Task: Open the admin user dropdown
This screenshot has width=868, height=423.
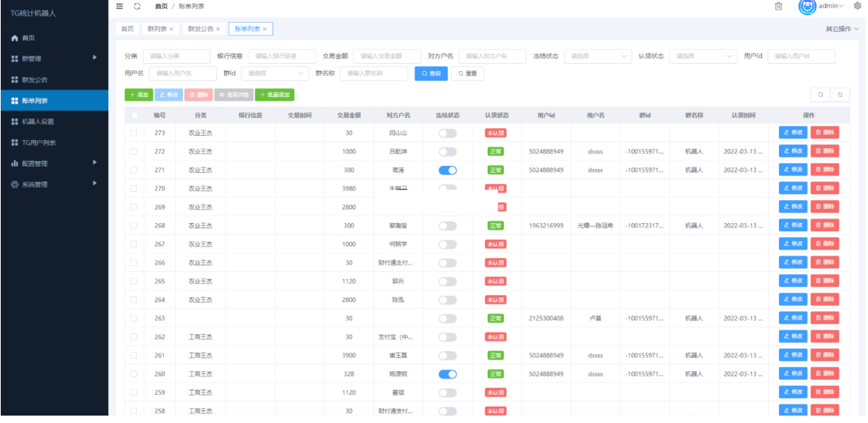Action: [831, 6]
